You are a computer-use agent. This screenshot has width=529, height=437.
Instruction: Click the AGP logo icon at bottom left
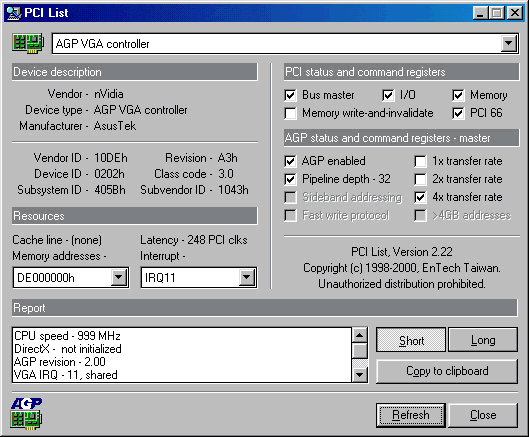pos(26,414)
